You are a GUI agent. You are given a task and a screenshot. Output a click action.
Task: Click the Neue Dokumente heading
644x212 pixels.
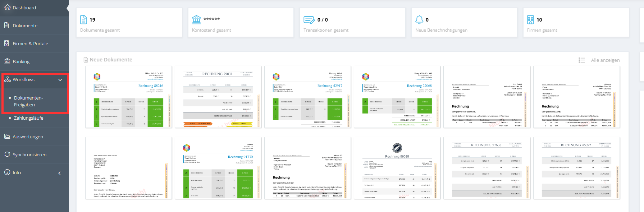click(111, 60)
